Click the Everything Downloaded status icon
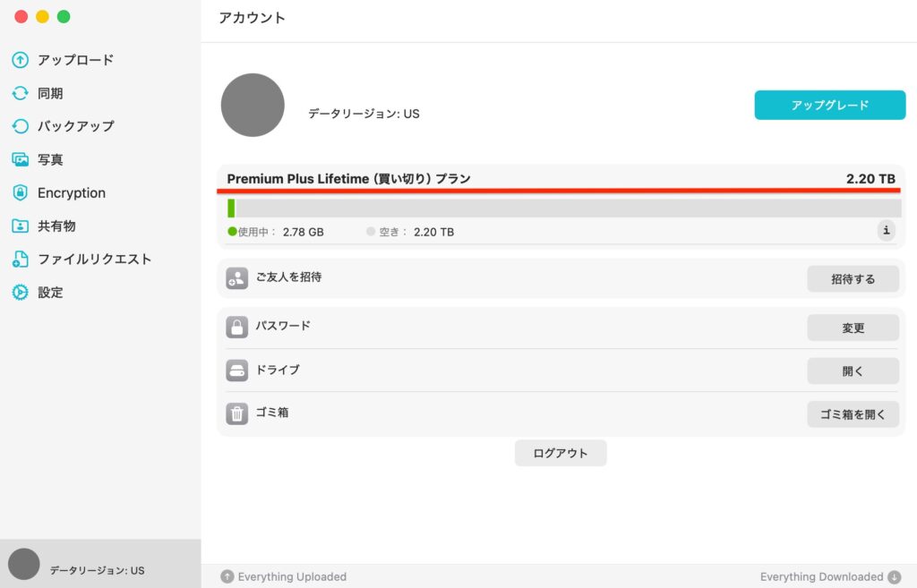This screenshot has height=588, width=917. (893, 576)
